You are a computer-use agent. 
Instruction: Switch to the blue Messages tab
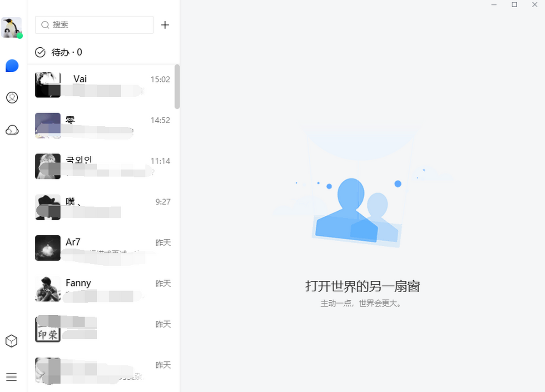[12, 66]
